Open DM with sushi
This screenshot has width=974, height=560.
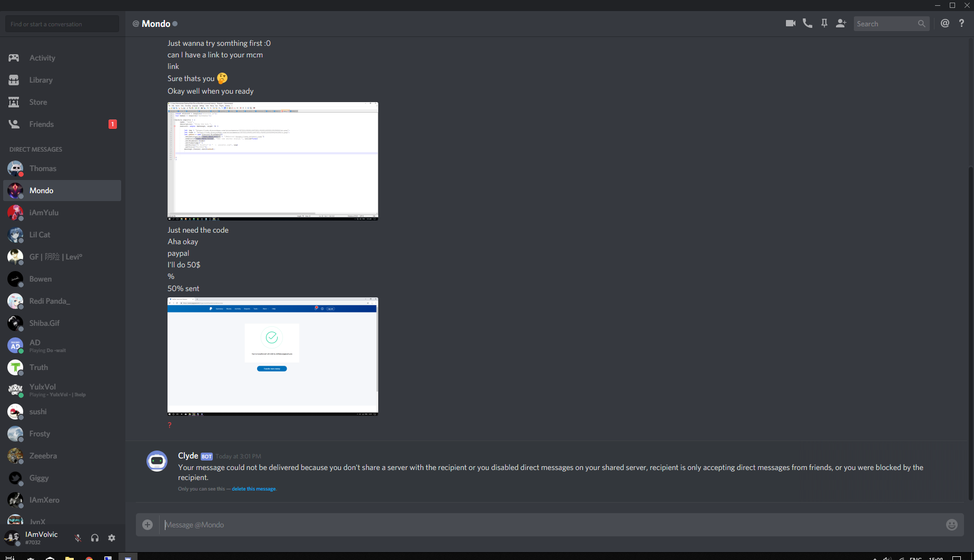(62, 412)
